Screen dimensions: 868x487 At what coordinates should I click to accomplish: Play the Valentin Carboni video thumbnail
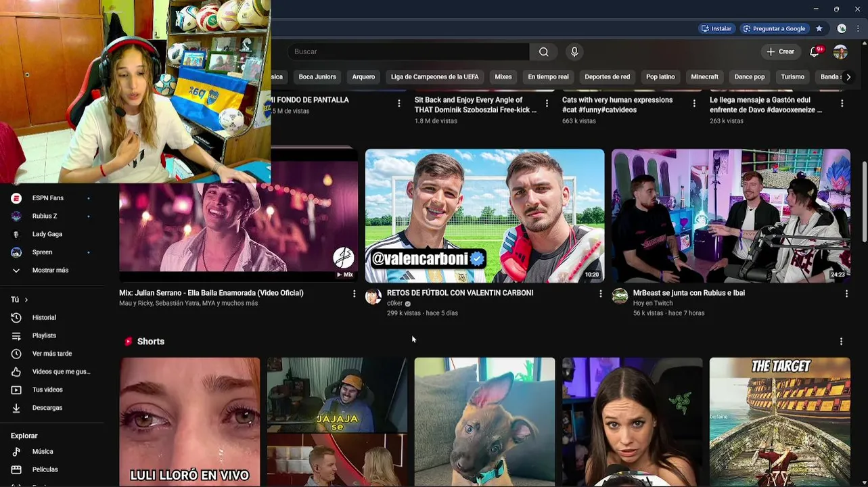tap(484, 216)
